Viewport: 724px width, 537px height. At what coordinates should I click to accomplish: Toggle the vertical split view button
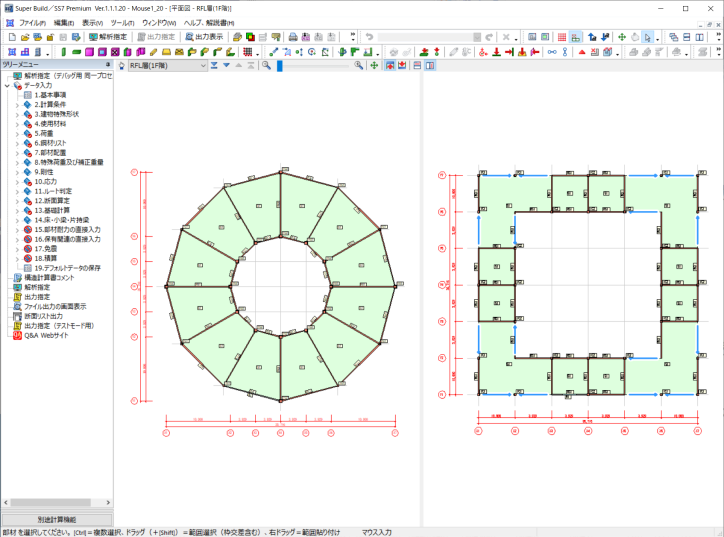430,66
